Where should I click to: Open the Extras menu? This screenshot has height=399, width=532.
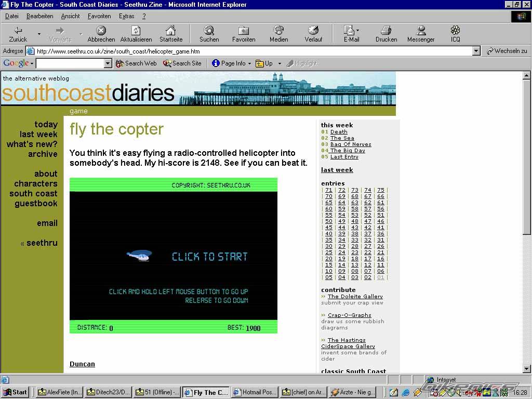click(x=126, y=16)
